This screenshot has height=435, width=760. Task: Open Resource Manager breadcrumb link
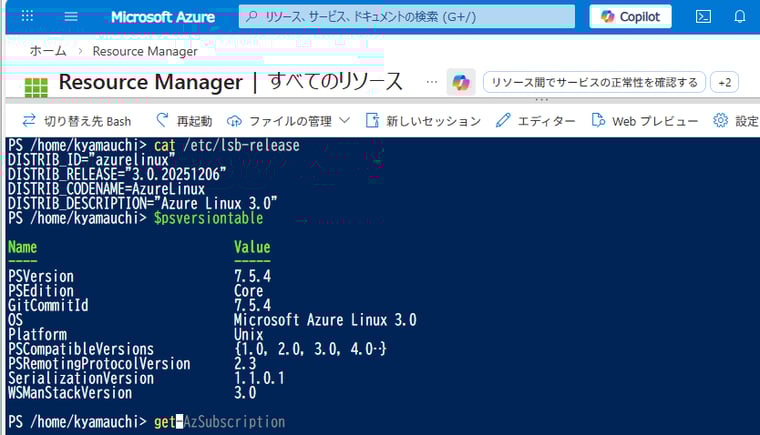[145, 51]
